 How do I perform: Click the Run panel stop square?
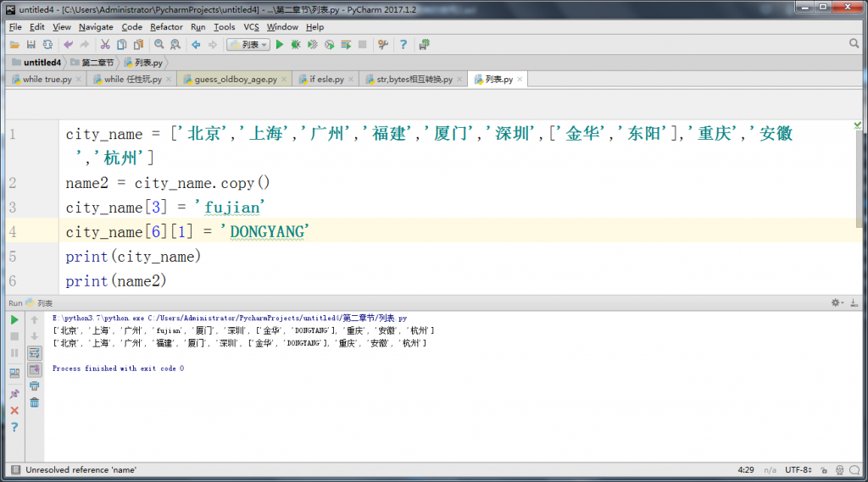pos(14,336)
